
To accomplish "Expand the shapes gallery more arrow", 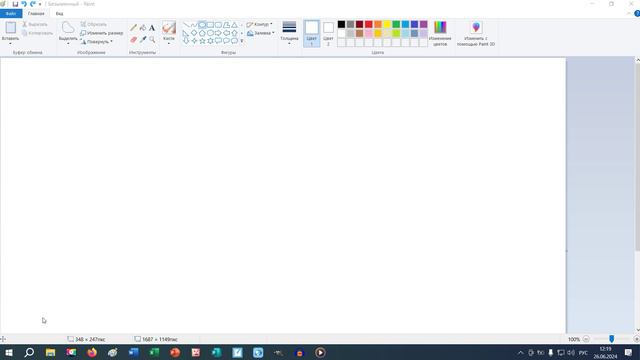I will (x=242, y=41).
